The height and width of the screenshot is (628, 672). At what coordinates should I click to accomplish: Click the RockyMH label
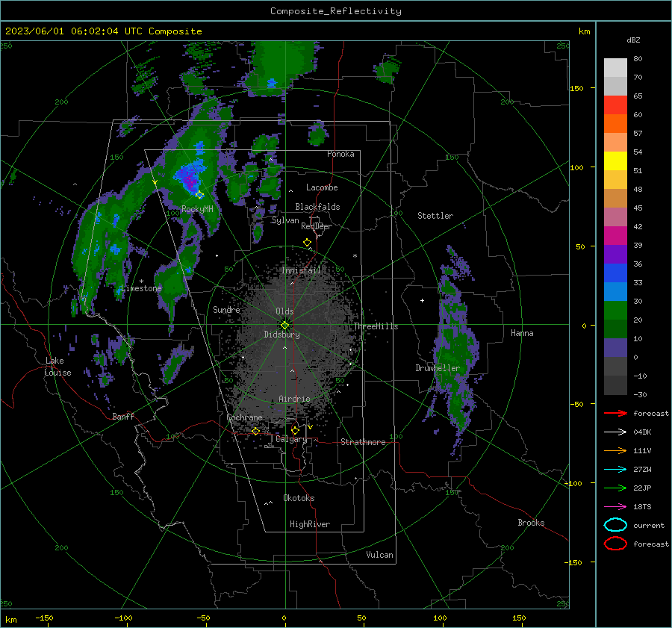click(x=197, y=209)
